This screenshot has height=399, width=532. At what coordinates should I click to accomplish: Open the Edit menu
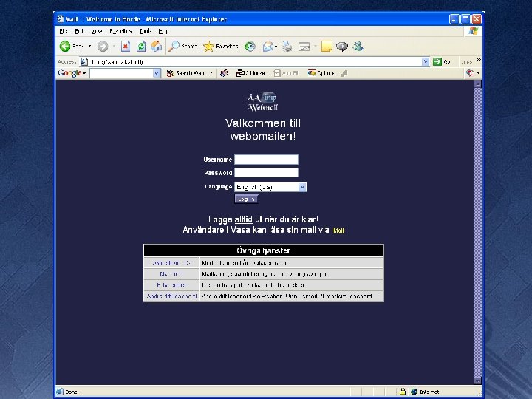click(x=79, y=31)
